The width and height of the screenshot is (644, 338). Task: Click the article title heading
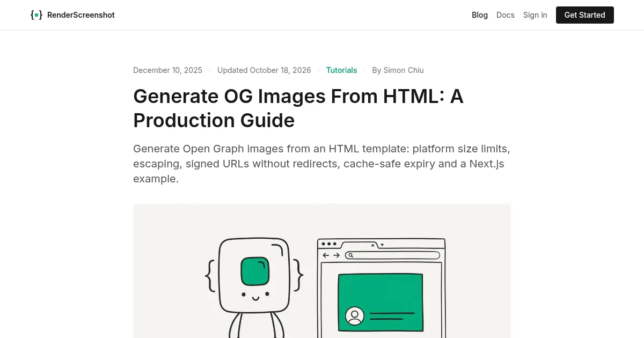[x=298, y=108]
